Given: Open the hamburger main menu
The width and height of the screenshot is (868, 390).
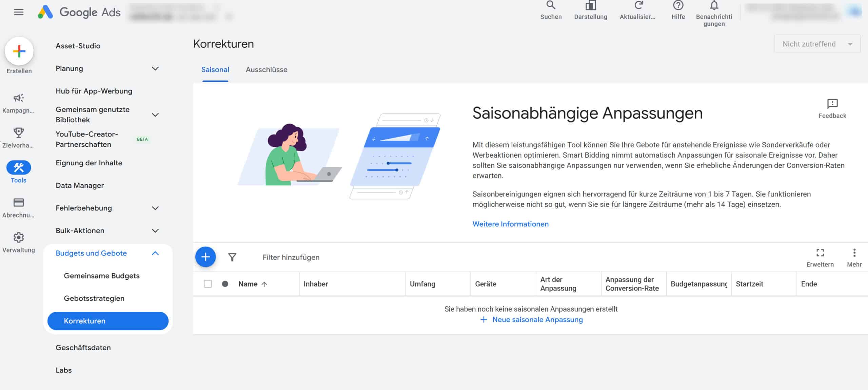Looking at the screenshot, I should 19,12.
